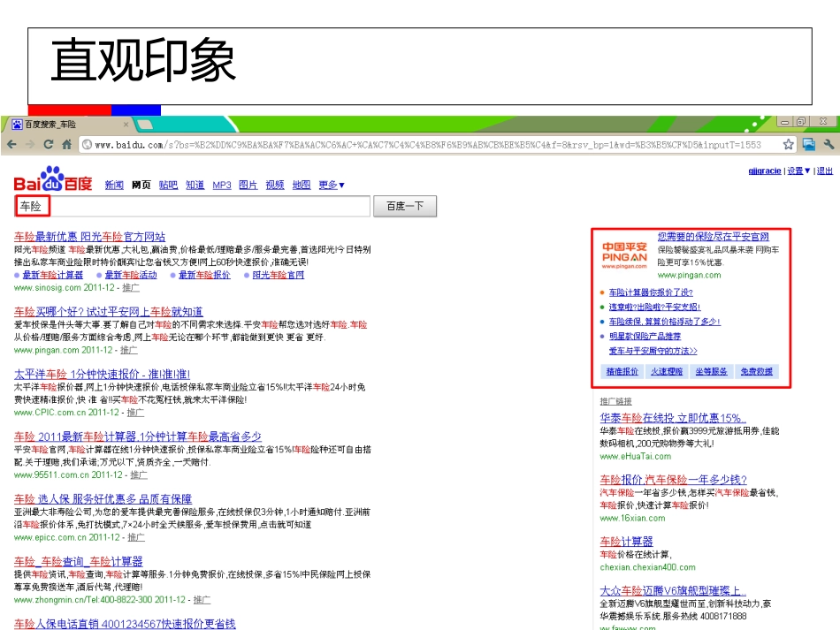This screenshot has width=840, height=630.
Task: Open result 车险人保电话直销 4001234567
Action: coord(125,624)
